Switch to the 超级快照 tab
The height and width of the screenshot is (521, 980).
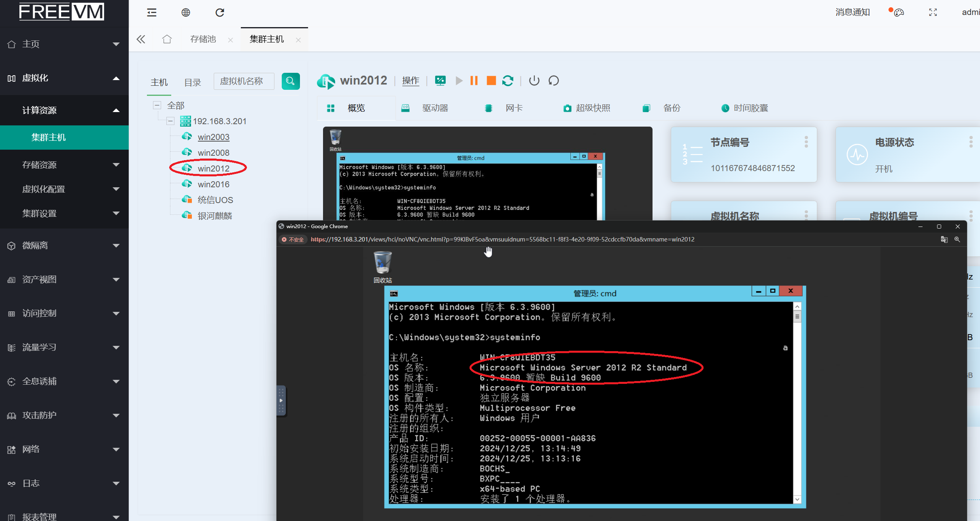click(x=593, y=108)
